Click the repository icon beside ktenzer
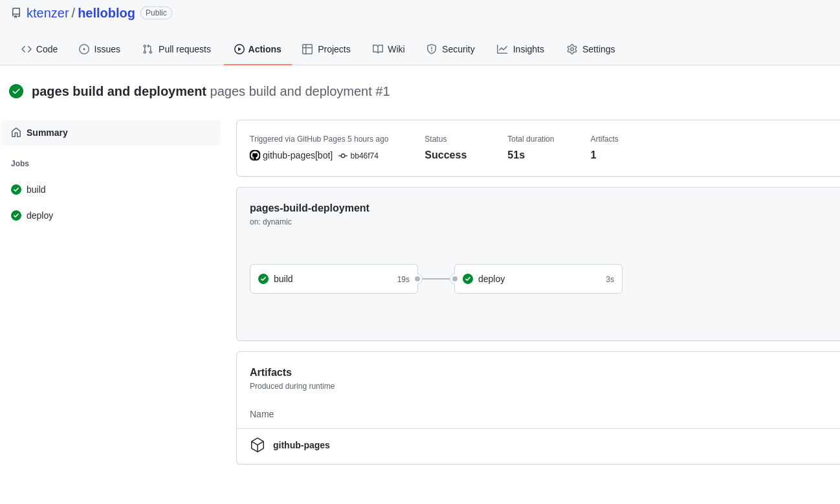 [16, 13]
